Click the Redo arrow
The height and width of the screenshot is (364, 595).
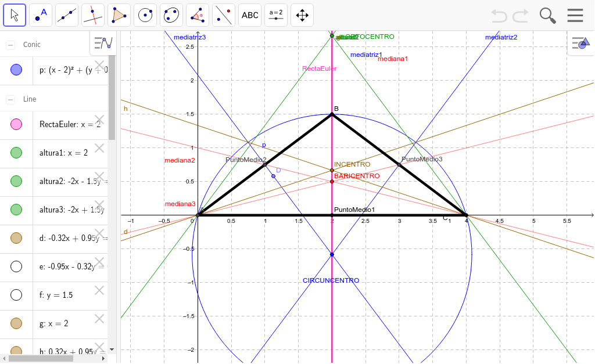pos(521,16)
